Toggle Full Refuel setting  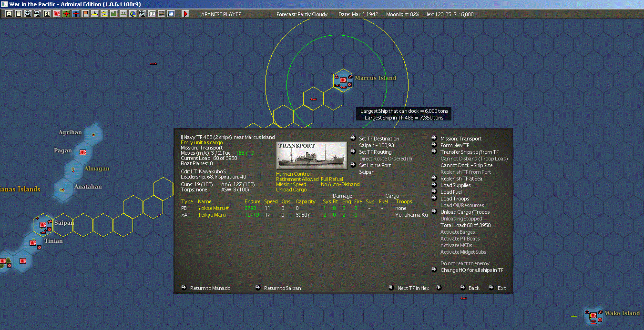click(x=333, y=179)
